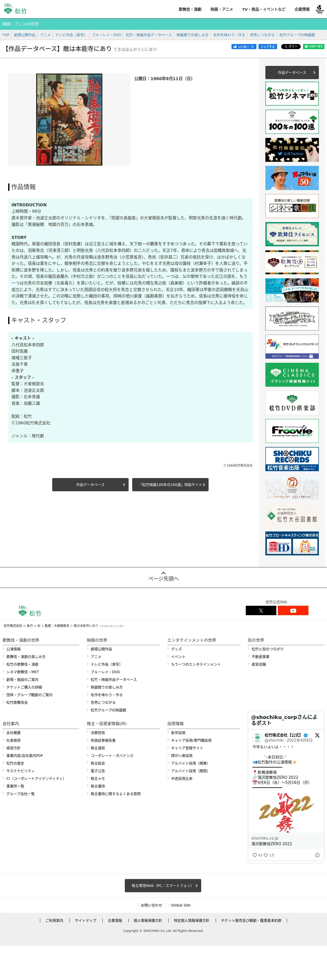Screen dimensions: 327x980
Task: Open 松竹ブロードキャスティング株式会社 banner
Action: point(292,543)
